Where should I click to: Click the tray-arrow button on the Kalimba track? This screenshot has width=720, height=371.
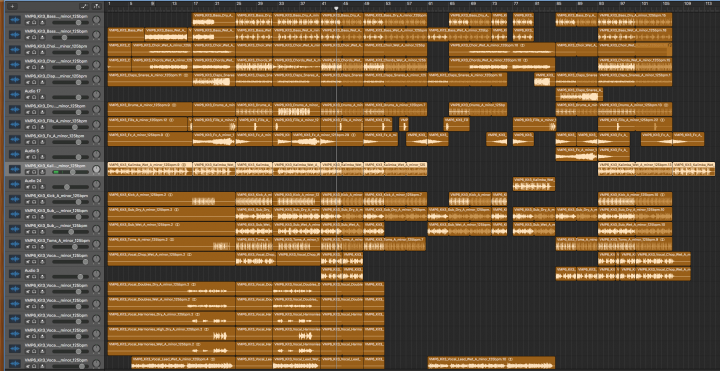pyautogui.click(x=42, y=172)
